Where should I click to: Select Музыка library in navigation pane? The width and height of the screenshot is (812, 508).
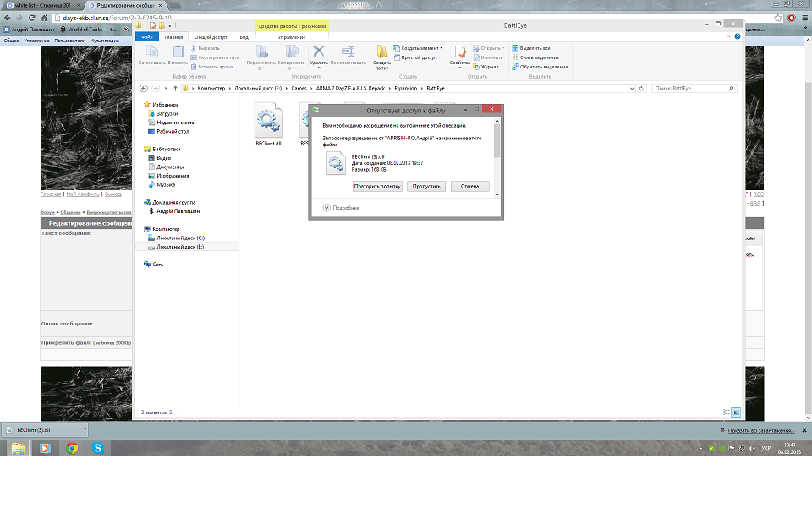click(166, 184)
